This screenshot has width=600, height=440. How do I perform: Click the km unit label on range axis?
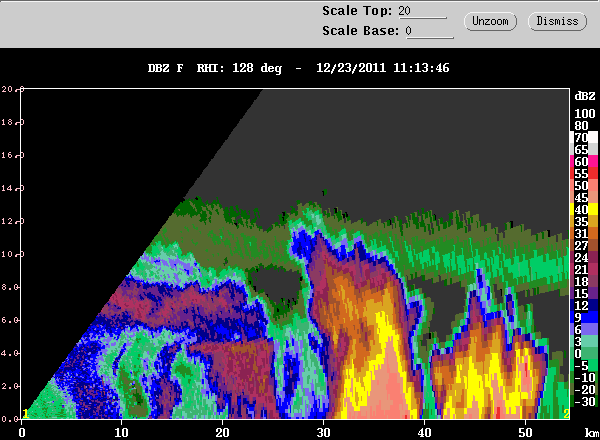coord(592,432)
